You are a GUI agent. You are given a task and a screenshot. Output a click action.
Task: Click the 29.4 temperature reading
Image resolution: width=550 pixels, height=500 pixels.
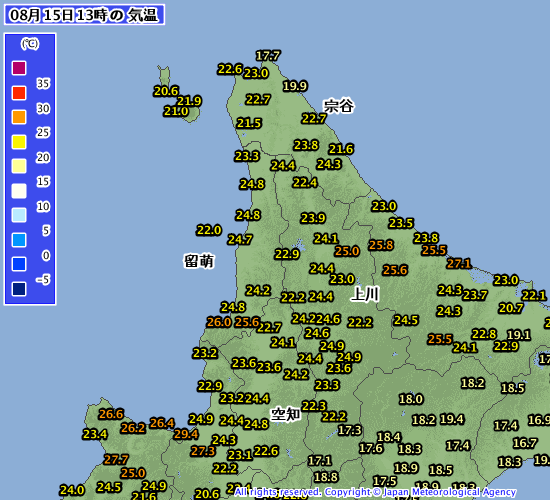click(x=186, y=434)
